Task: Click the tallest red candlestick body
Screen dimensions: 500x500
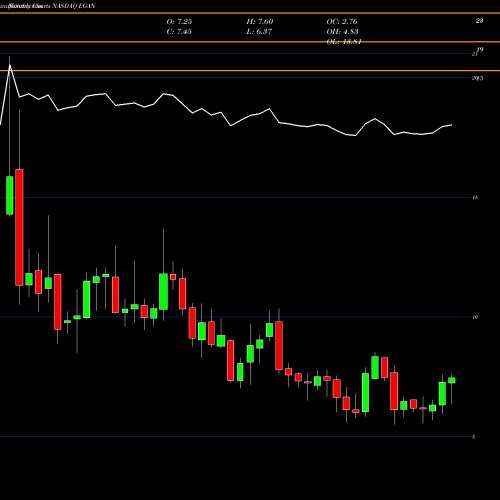Action: (x=19, y=227)
